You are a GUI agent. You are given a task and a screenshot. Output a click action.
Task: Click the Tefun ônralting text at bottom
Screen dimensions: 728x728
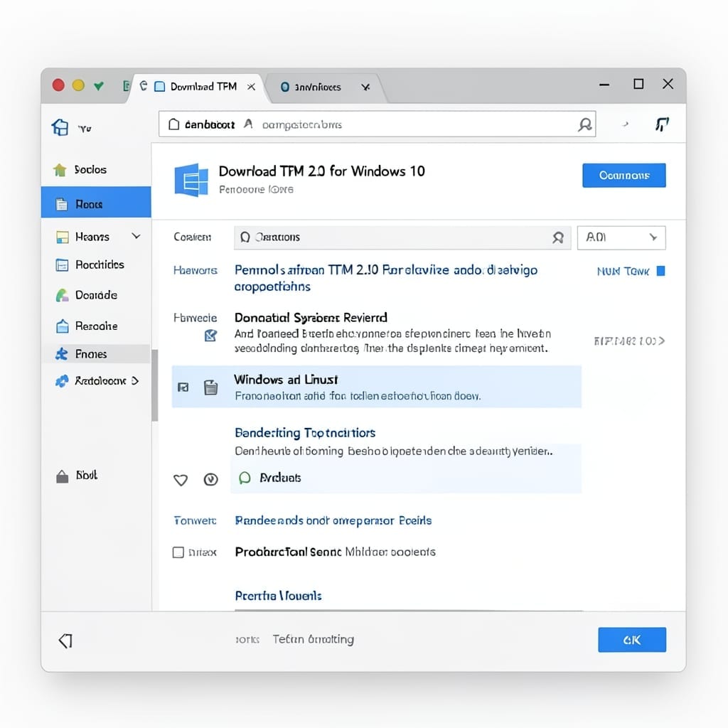point(314,639)
